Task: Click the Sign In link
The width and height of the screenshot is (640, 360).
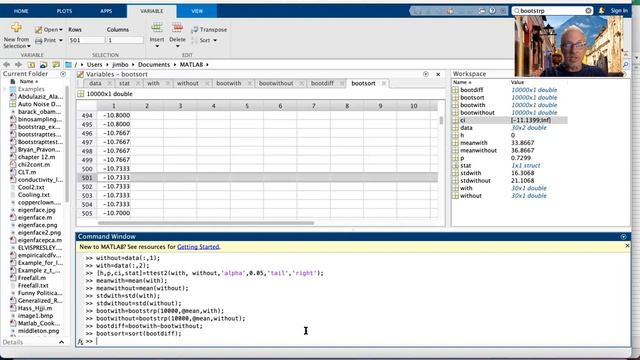Action: coord(619,11)
